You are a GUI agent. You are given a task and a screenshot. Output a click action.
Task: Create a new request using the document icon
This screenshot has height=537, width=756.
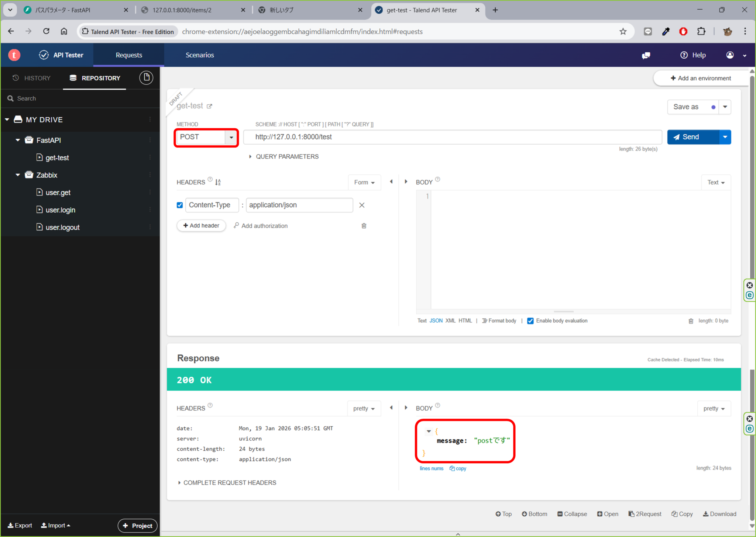(146, 77)
